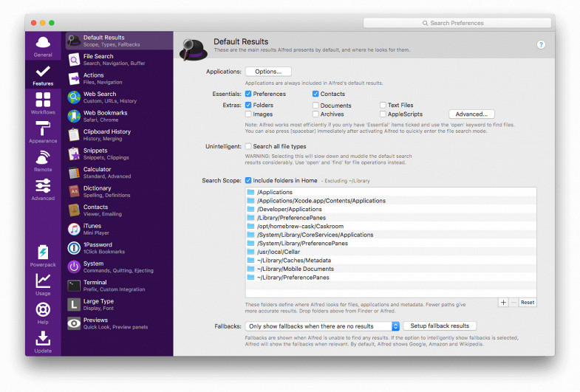
Task: Select the /Applications folder row
Action: point(391,192)
